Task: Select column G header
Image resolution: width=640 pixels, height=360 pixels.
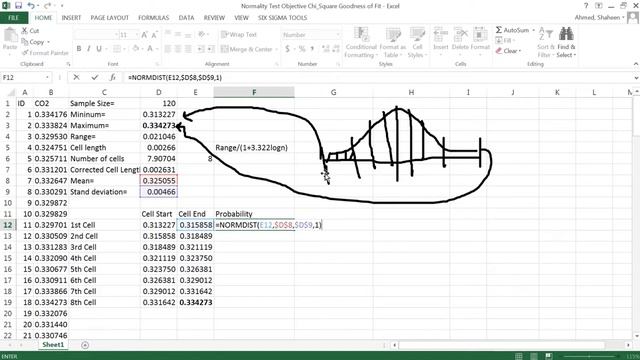Action: click(333, 92)
